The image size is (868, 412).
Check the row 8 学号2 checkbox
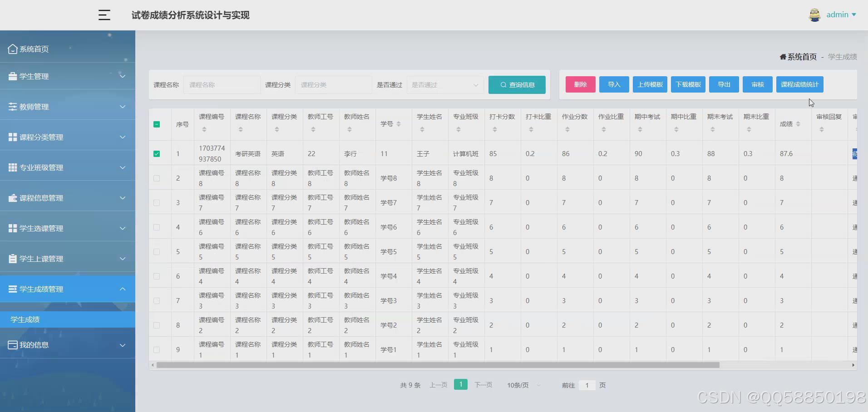[157, 325]
